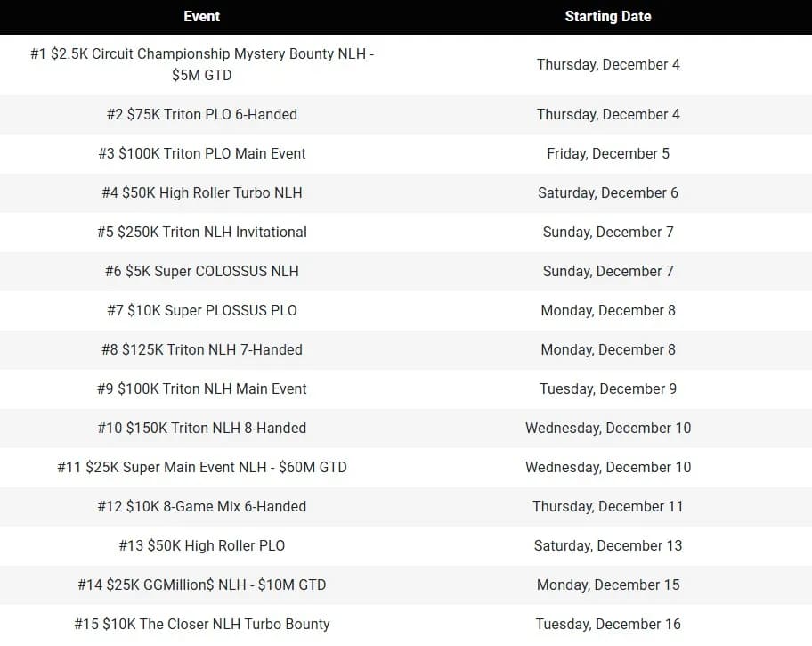This screenshot has height=646, width=812.
Task: Click event #2 $75K Triton PLO 6-Handed
Action: 202,114
